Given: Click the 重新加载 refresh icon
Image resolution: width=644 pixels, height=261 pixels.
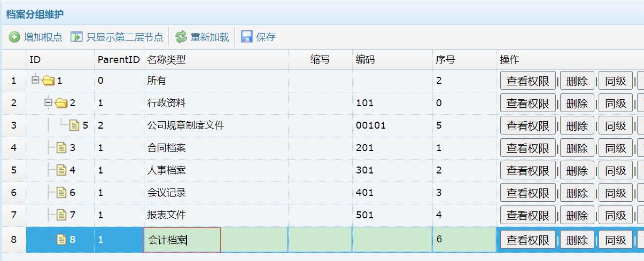Looking at the screenshot, I should click(181, 37).
